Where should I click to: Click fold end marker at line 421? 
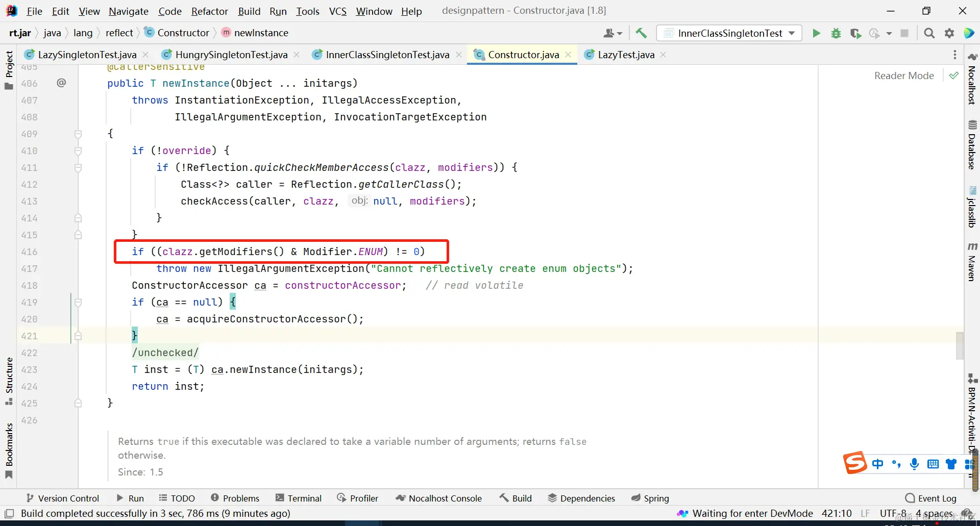(x=78, y=336)
